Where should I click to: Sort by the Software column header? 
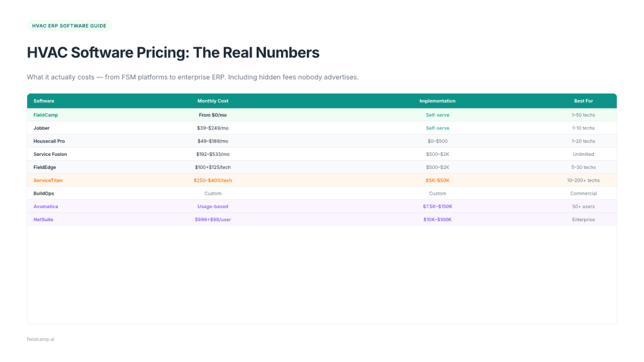43,101
